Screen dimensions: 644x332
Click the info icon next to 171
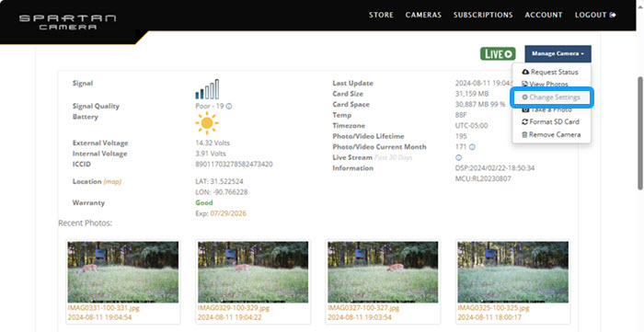pyautogui.click(x=472, y=147)
